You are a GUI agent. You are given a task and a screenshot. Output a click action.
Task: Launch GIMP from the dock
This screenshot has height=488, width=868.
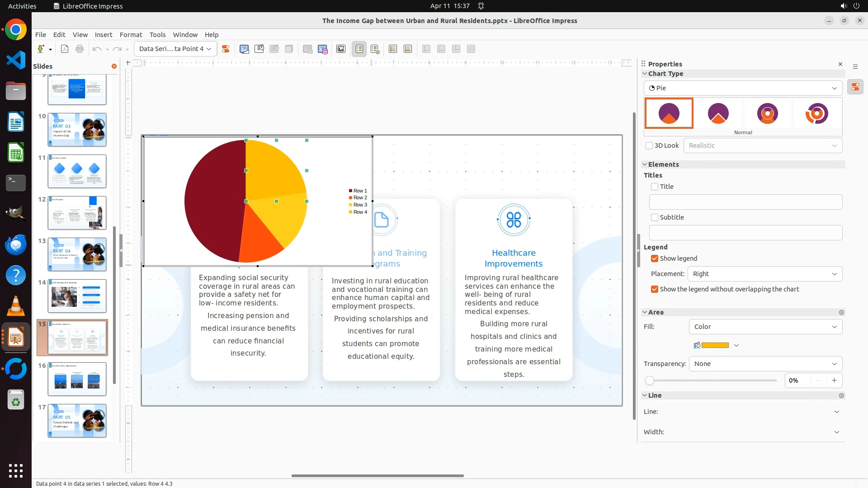pos(16,213)
